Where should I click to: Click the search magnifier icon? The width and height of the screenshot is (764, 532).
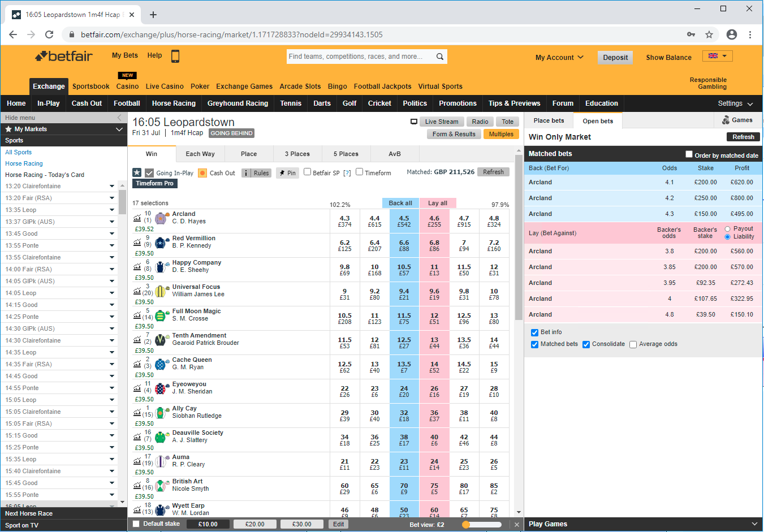(440, 57)
